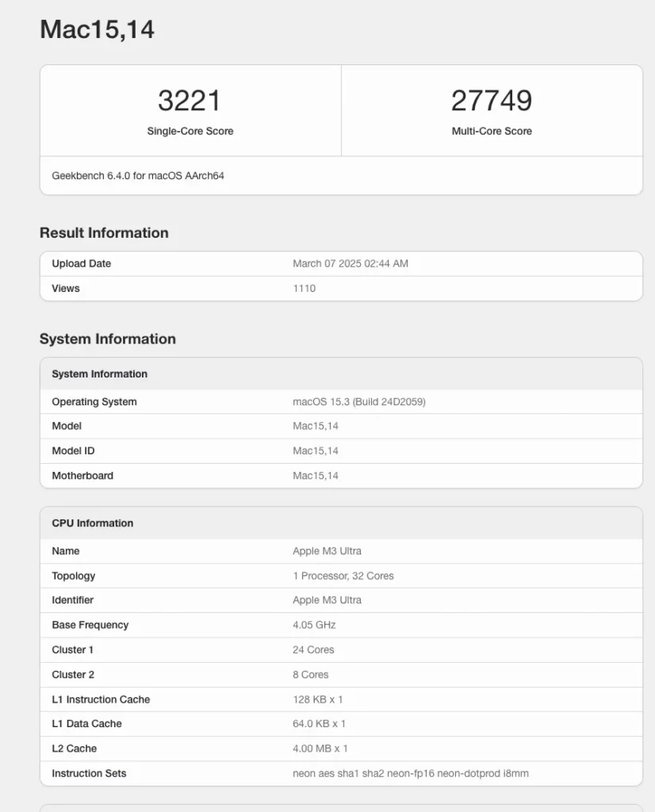
Task: Select Apple M3 Ultra in Identifier row
Action: 327,600
